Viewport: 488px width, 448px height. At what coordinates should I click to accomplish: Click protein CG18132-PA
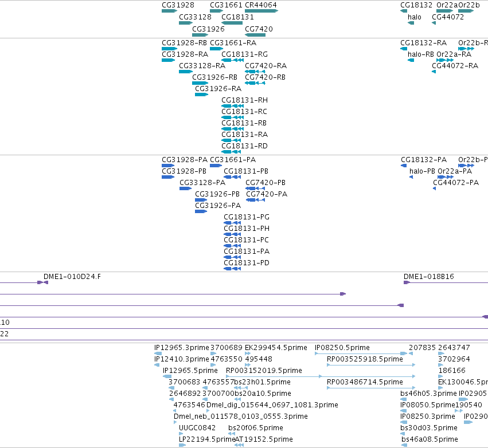pos(404,166)
